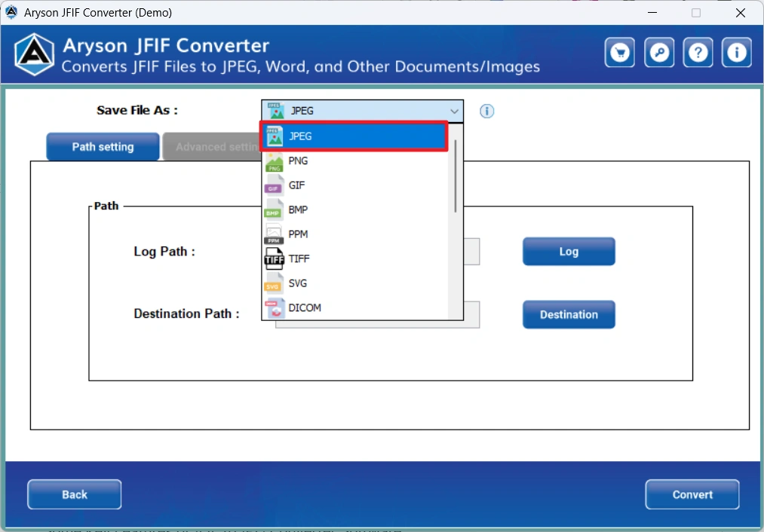This screenshot has width=764, height=532.
Task: Select JPEG from the format list
Action: (x=354, y=136)
